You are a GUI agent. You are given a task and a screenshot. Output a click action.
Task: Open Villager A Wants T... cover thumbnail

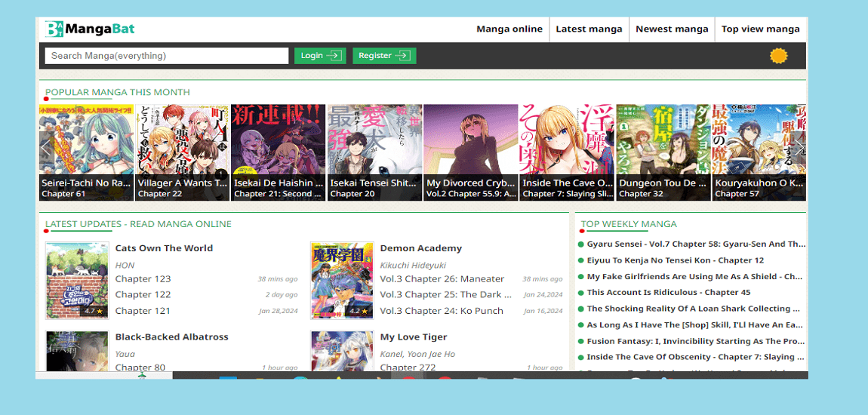(182, 152)
